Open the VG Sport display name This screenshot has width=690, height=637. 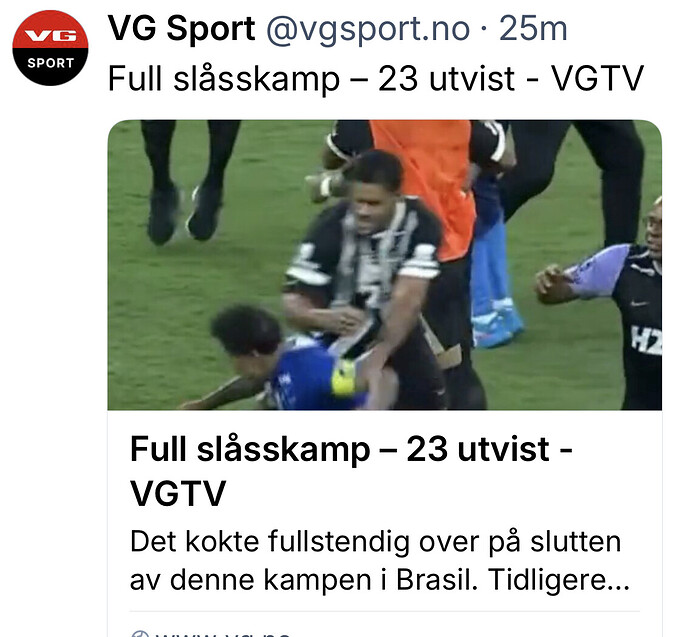pos(181,29)
